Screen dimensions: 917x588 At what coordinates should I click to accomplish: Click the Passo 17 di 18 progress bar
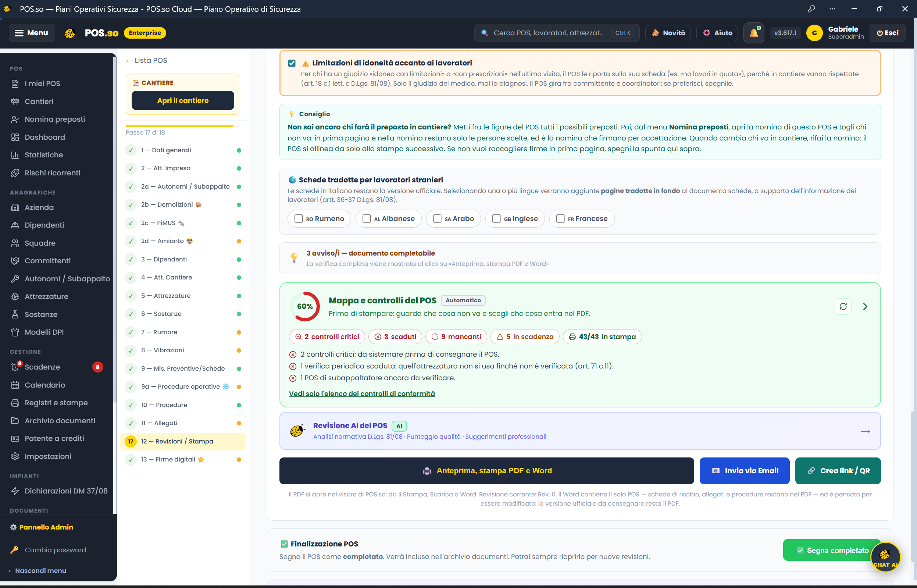coord(182,126)
